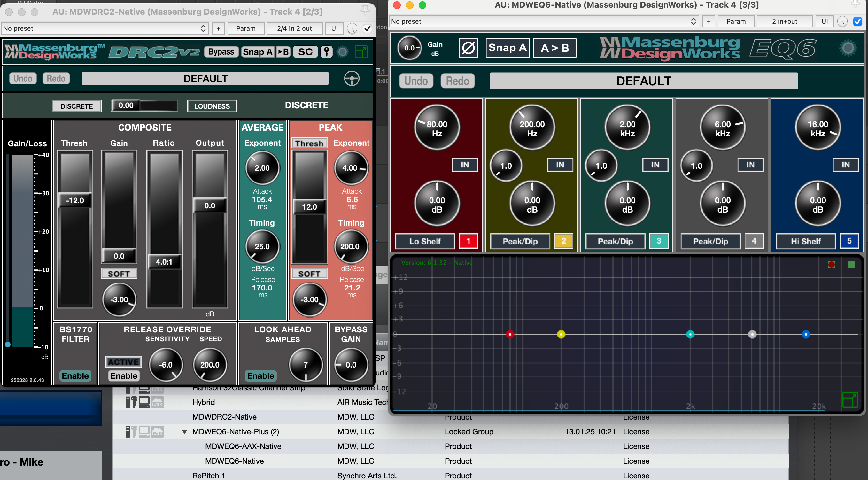The height and width of the screenshot is (480, 868).
Task: Click the red indicator in EQ6 graph
Action: coord(831,265)
